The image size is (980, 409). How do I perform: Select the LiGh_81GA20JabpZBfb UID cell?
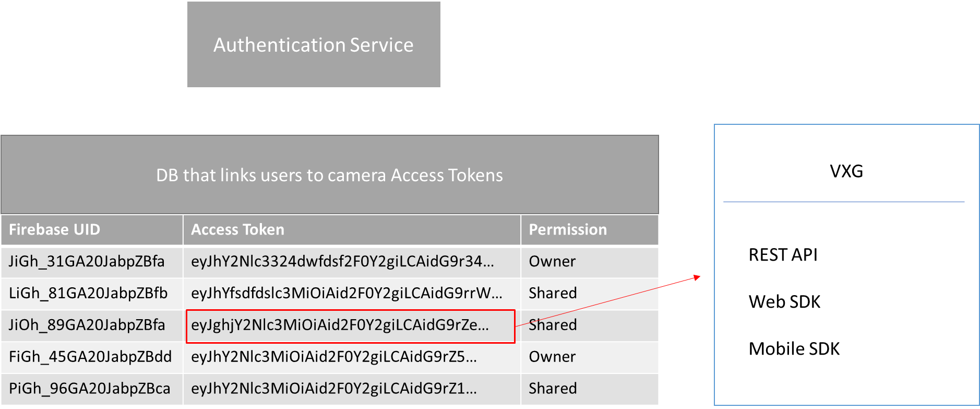click(88, 293)
